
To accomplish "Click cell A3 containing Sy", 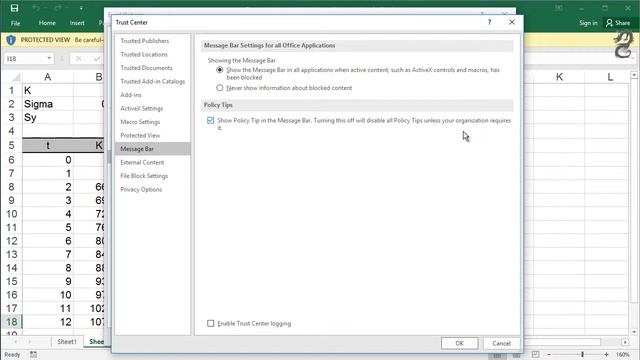I will click(48, 118).
